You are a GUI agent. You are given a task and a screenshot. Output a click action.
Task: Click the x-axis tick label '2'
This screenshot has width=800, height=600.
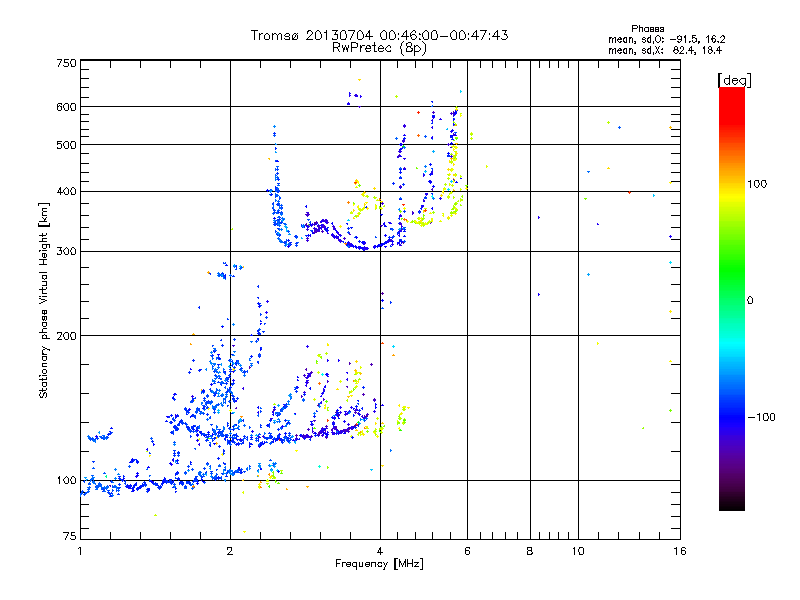230,551
